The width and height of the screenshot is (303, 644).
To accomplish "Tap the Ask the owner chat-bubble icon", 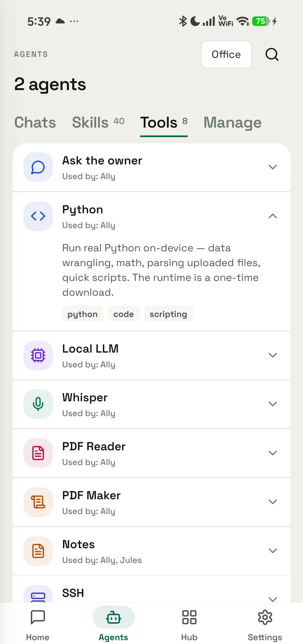I will pos(38,167).
